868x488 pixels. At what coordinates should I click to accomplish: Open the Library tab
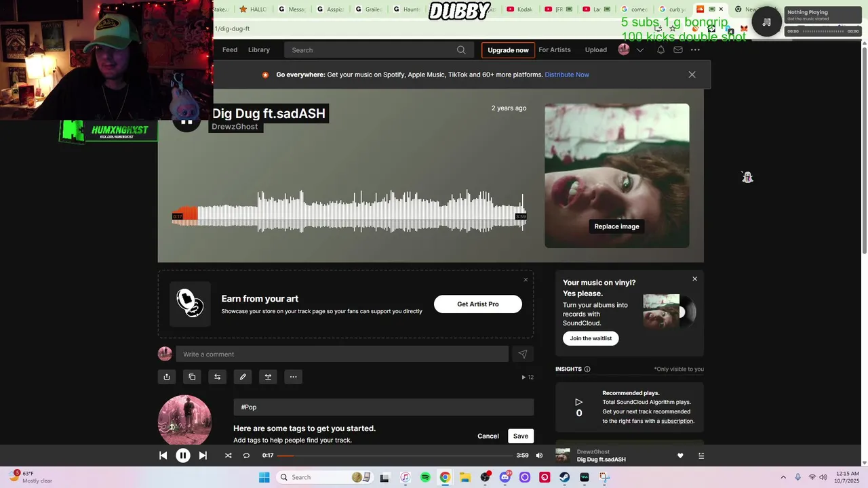click(x=259, y=49)
